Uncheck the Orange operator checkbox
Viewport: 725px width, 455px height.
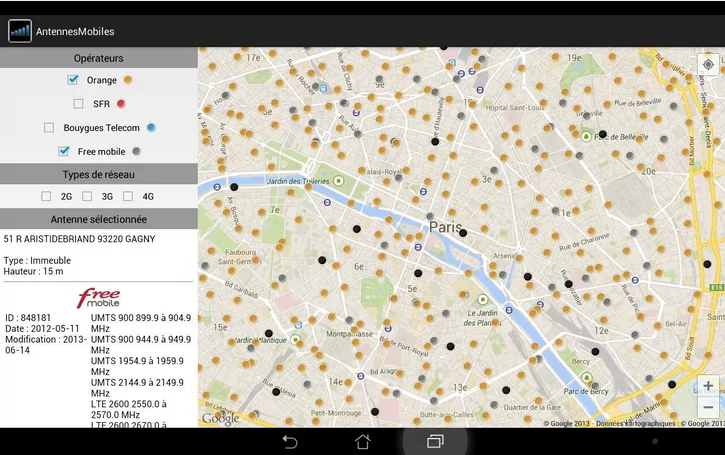pyautogui.click(x=73, y=80)
